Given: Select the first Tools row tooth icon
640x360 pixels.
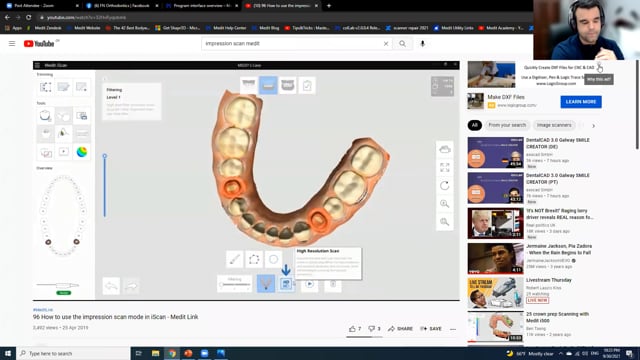Looking at the screenshot, I should point(45,116).
